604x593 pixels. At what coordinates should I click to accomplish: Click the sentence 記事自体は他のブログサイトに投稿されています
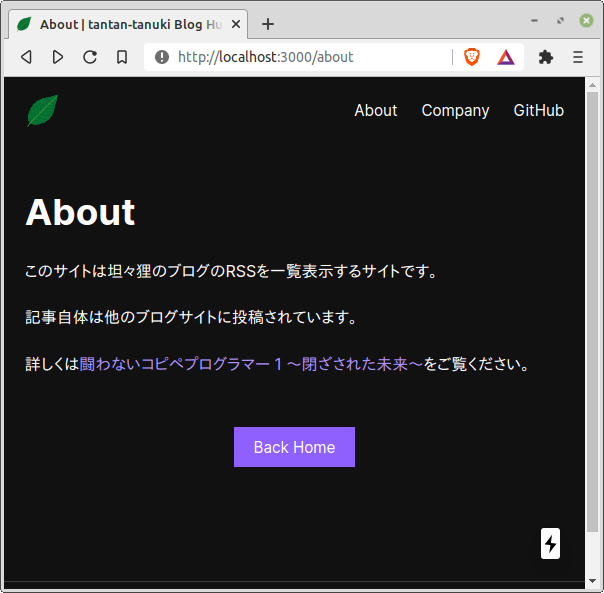191,317
